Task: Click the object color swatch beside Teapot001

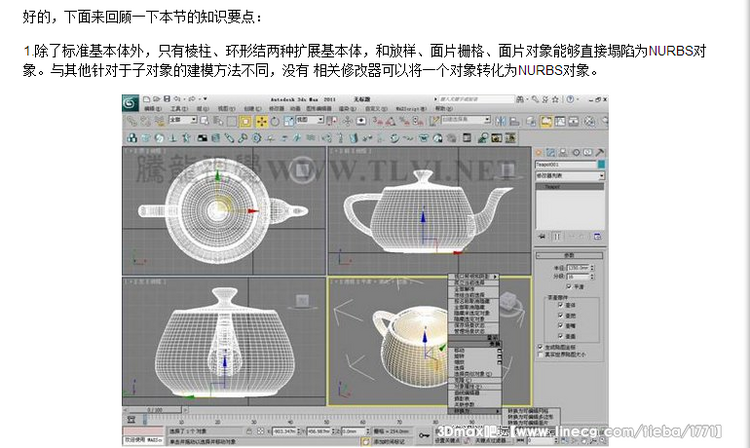Action: (x=601, y=164)
